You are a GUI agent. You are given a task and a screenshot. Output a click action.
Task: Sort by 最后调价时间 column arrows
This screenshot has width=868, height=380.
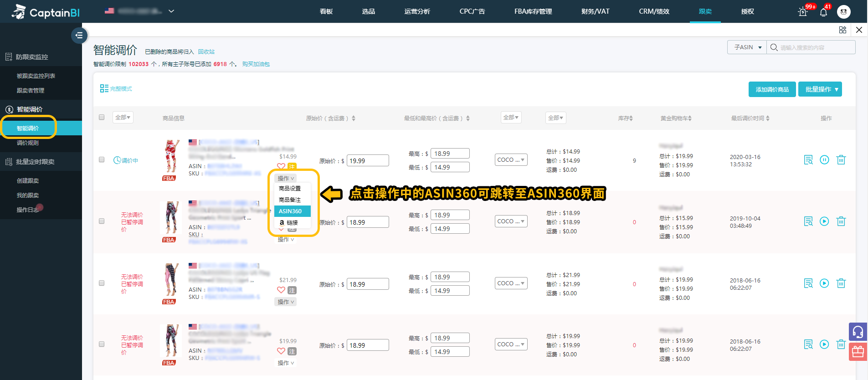pos(768,118)
